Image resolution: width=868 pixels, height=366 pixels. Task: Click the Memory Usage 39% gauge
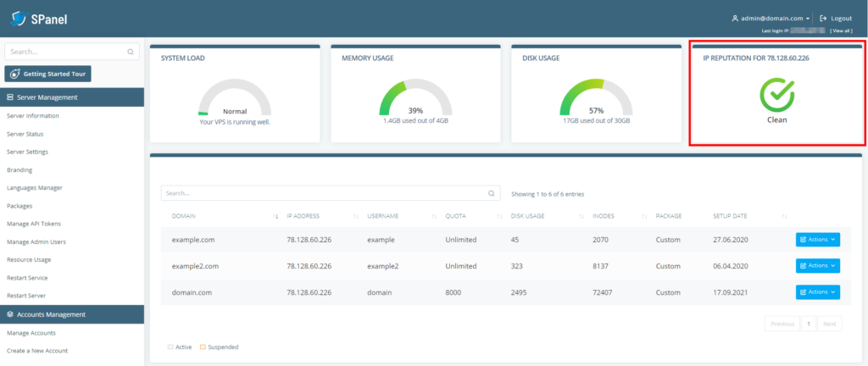coord(415,97)
